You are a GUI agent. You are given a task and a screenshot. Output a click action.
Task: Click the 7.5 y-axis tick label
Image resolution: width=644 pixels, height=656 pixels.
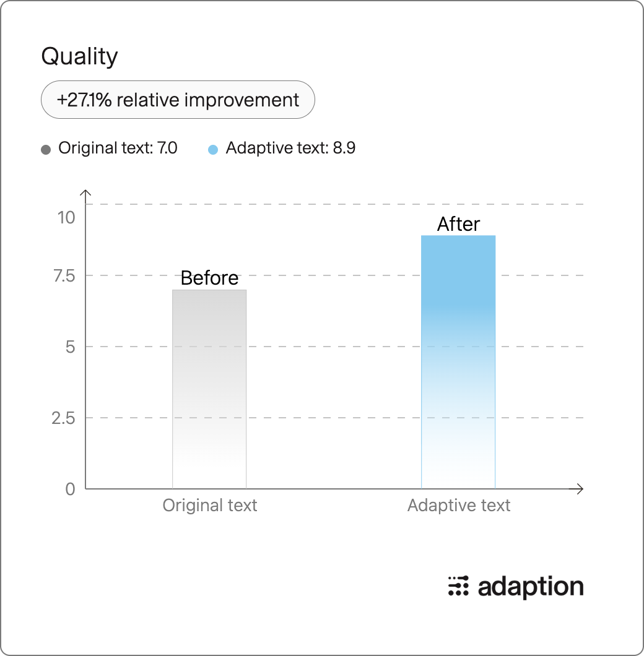pos(64,276)
